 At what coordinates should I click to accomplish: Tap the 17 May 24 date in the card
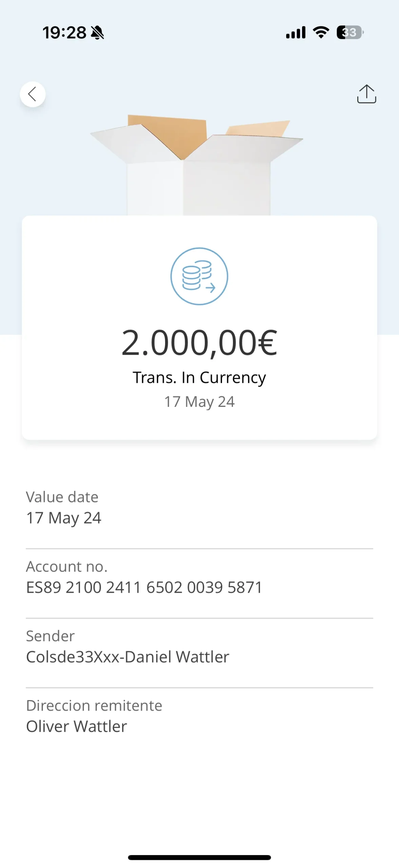[199, 402]
